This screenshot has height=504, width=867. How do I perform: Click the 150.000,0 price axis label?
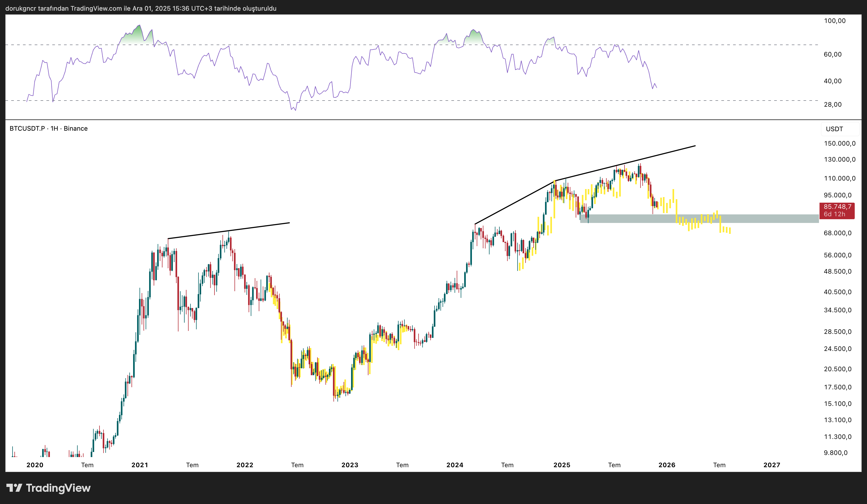(x=839, y=143)
